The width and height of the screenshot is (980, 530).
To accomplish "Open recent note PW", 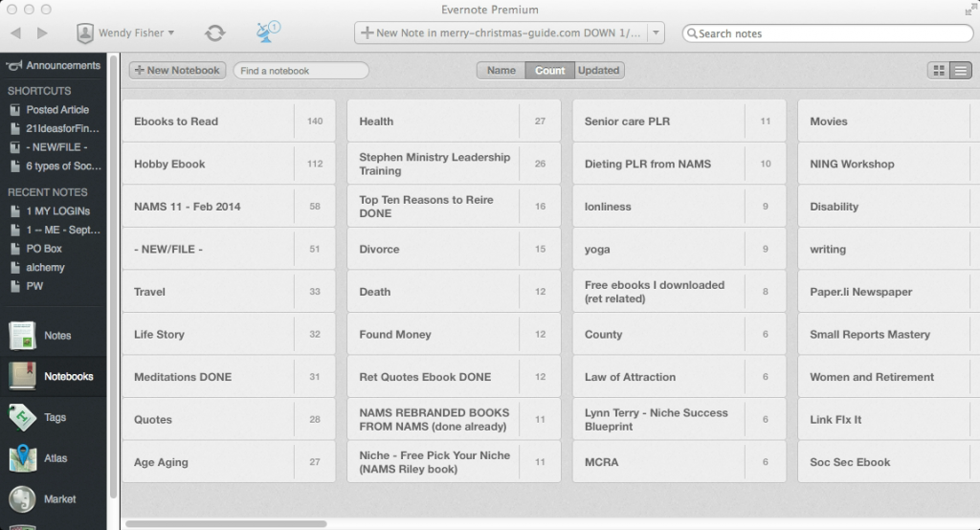I will click(x=27, y=286).
